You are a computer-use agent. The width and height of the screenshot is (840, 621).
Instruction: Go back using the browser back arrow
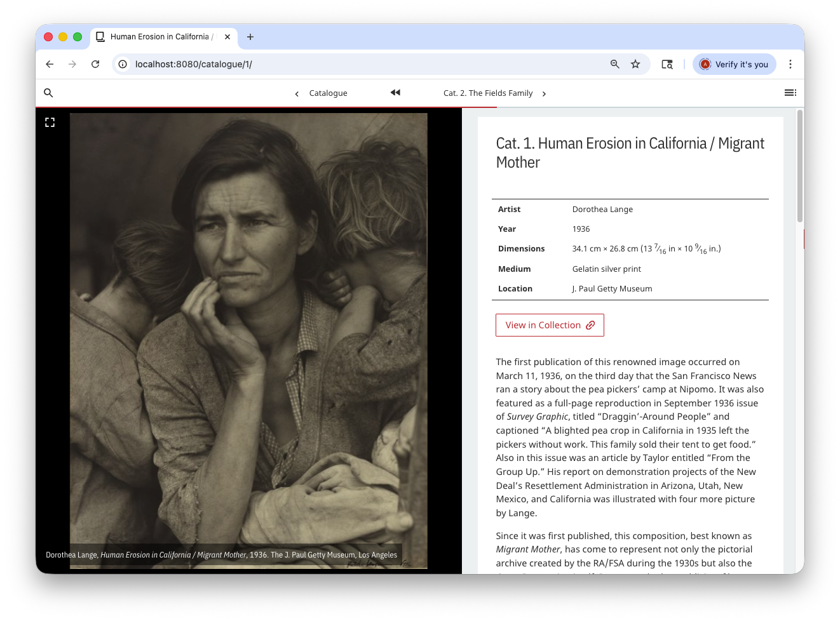click(50, 64)
